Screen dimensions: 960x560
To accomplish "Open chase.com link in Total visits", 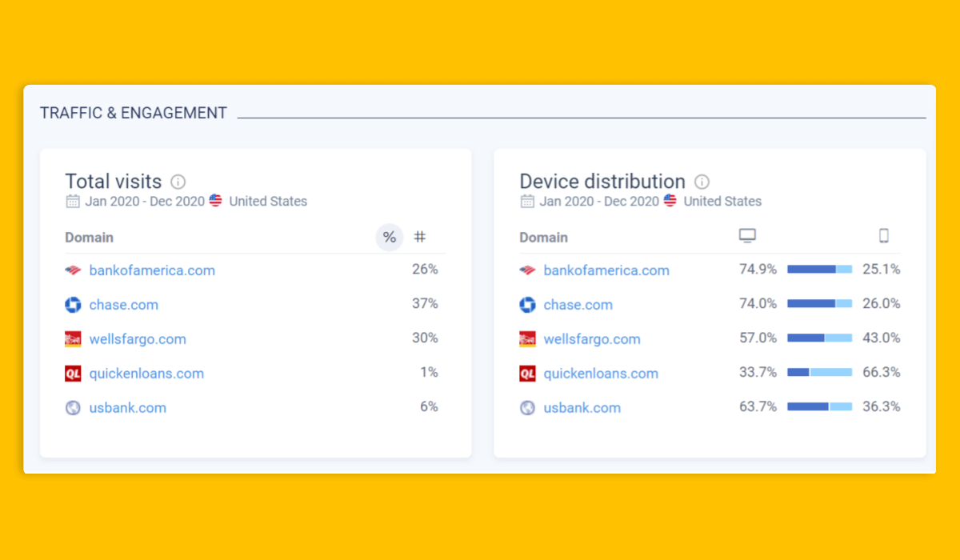I will pyautogui.click(x=124, y=305).
